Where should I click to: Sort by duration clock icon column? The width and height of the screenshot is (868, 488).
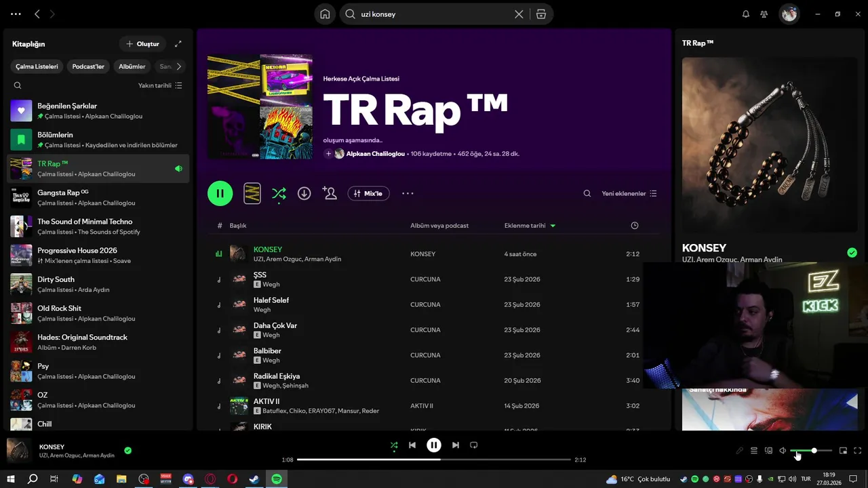tap(635, 226)
